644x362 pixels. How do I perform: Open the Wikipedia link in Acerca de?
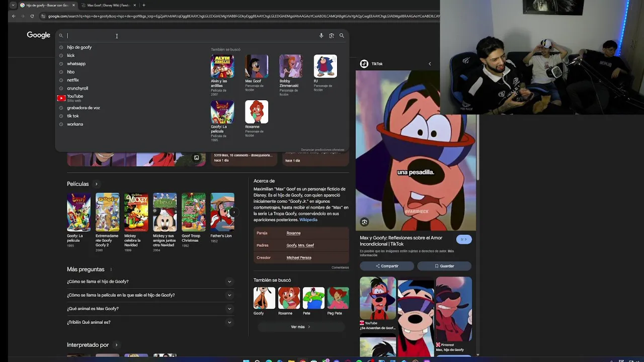tap(308, 220)
